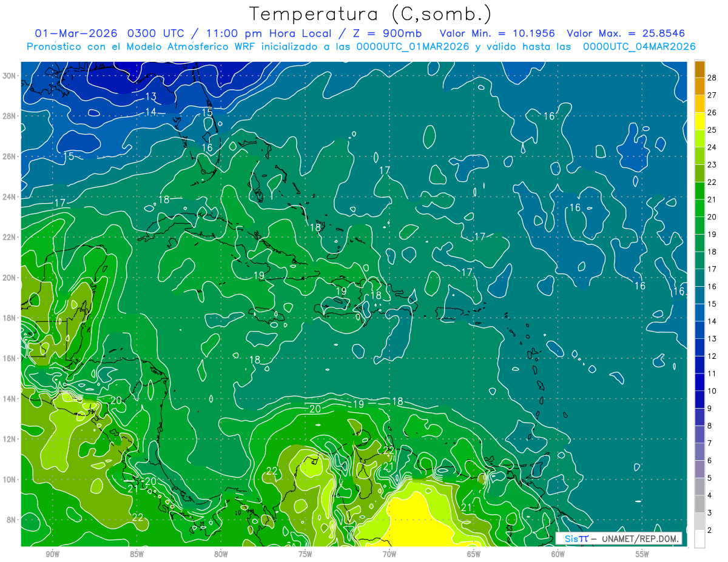Click the "Valor Max. = 25.8546" text
This screenshot has height=562, width=728.
[x=625, y=33]
